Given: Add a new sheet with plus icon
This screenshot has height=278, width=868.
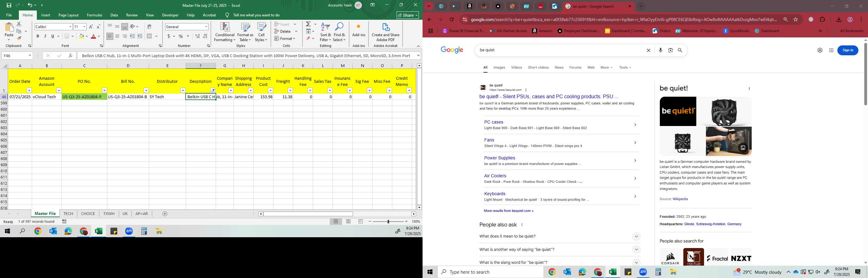Looking at the screenshot, I should pyautogui.click(x=165, y=214).
